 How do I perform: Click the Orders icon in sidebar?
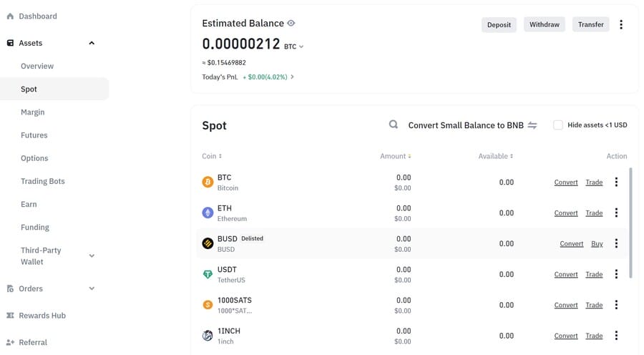[x=10, y=289]
